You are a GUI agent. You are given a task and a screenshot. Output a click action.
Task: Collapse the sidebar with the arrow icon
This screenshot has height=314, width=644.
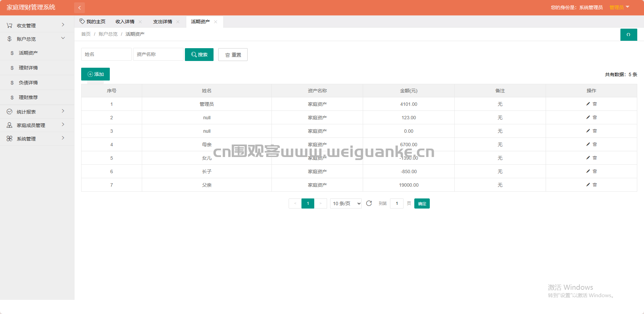(x=79, y=7)
